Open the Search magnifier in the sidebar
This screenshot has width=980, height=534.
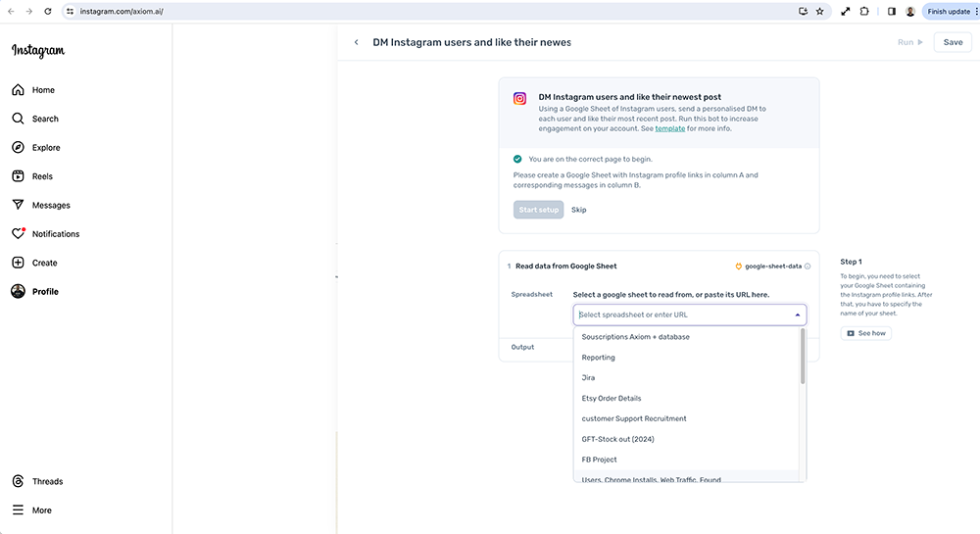click(x=18, y=119)
